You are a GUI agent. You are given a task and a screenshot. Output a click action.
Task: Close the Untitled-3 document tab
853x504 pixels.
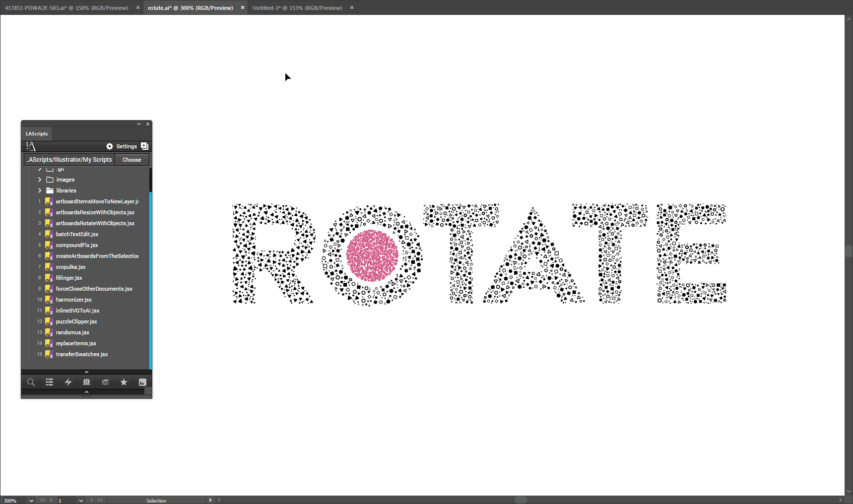coord(352,7)
